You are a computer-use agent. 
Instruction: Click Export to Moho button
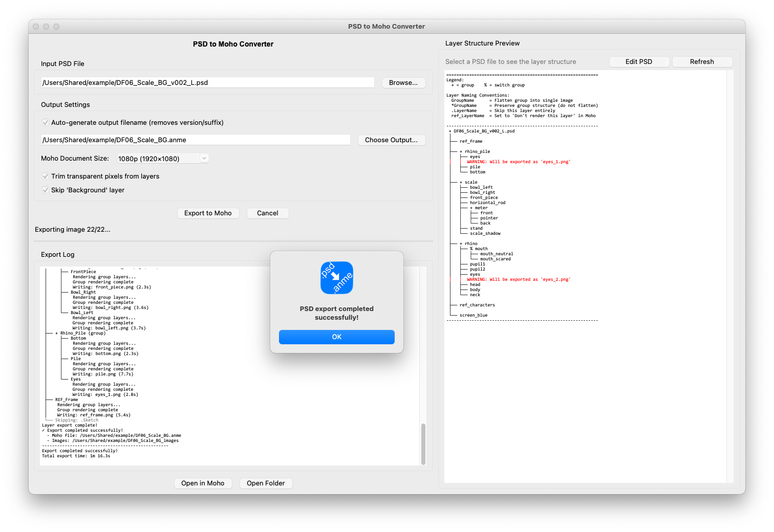(208, 213)
